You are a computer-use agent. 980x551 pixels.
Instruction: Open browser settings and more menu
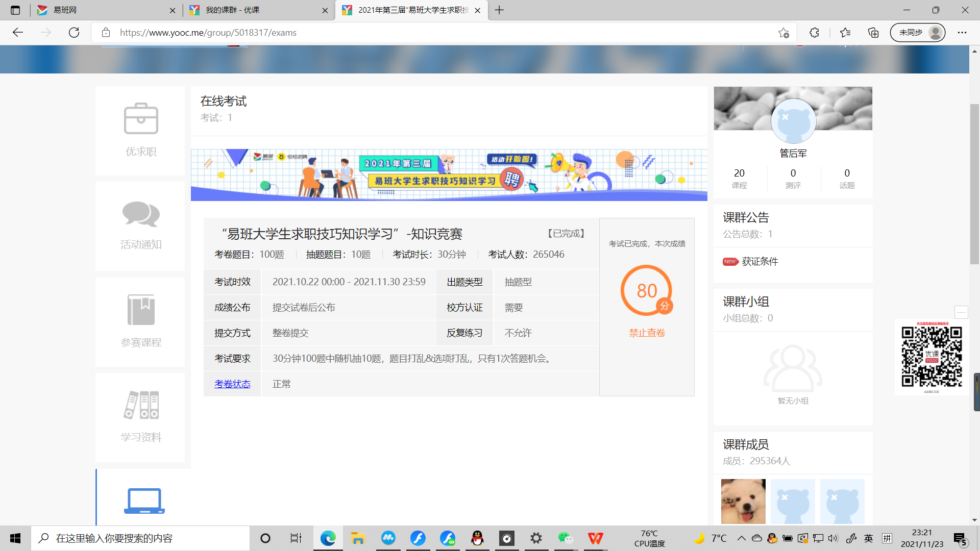click(962, 33)
